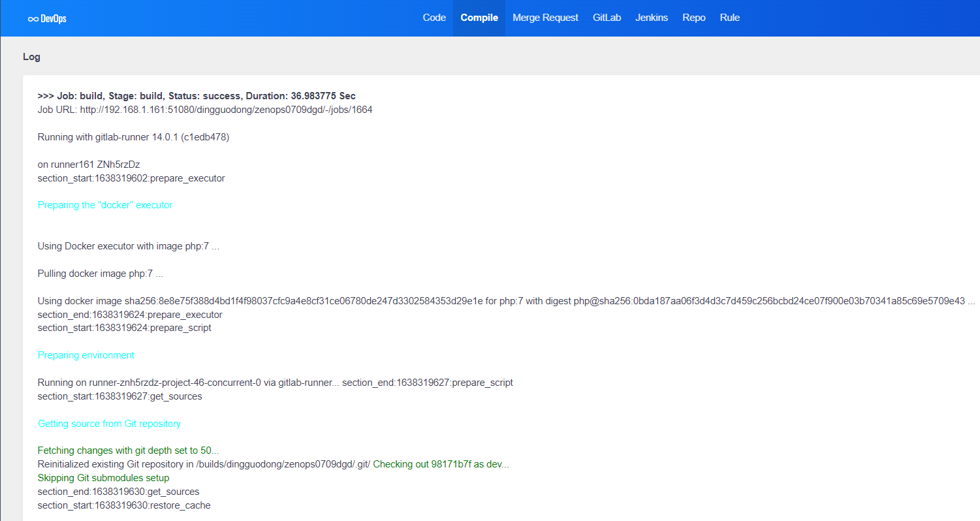This screenshot has width=980, height=521.
Task: Select the 'Preparing the "docker" executor' line
Action: [105, 205]
